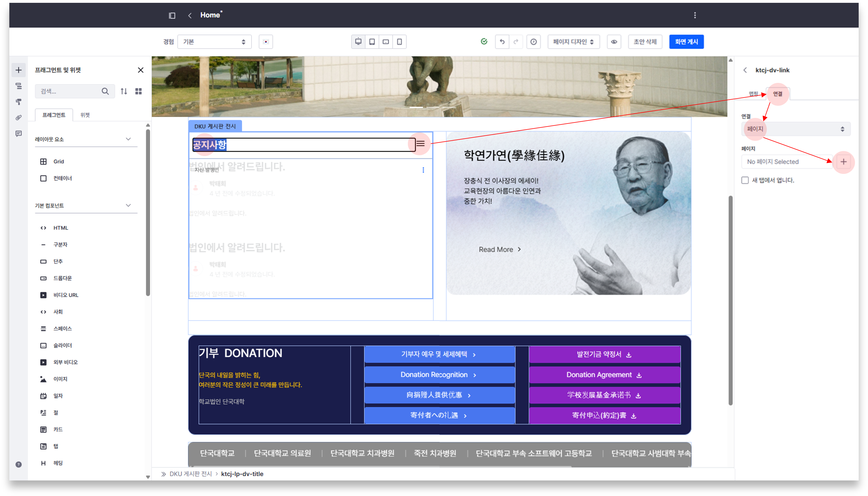Open the 경험 기본 dropdown

click(214, 42)
